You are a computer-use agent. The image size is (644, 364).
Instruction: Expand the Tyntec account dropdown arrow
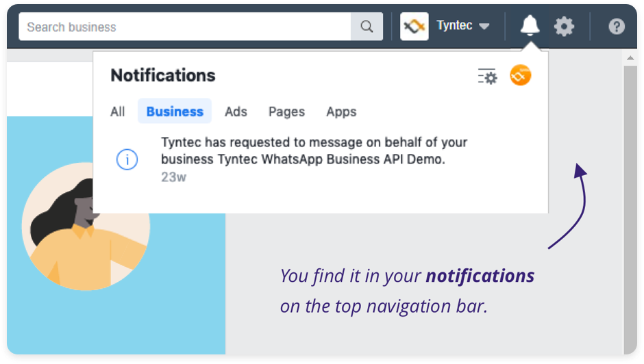(484, 27)
